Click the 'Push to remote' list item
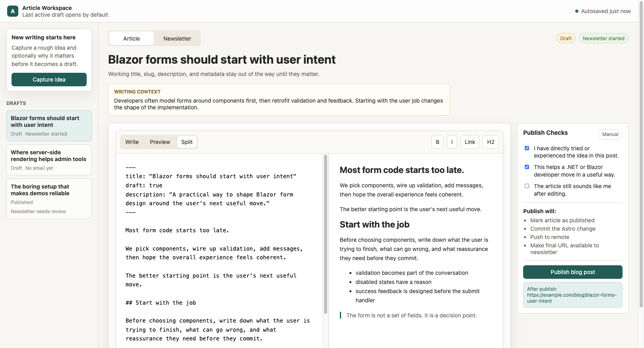Viewport: 644px width, 348px height. point(550,237)
